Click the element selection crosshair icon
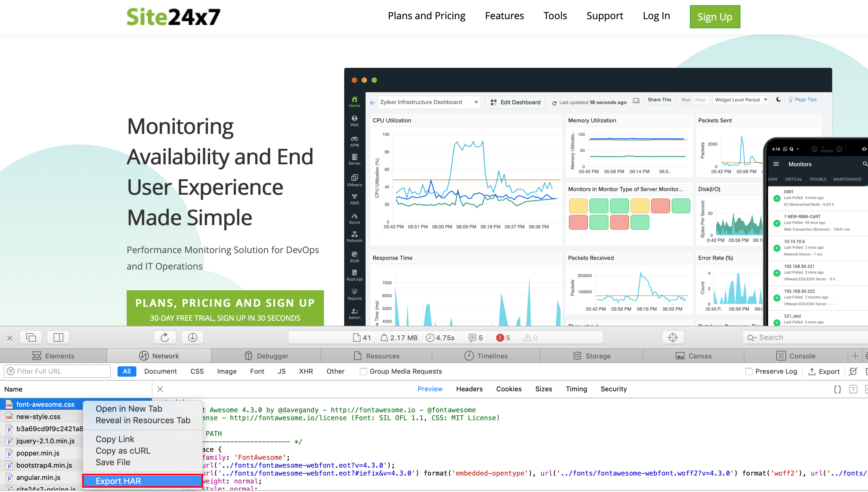Screen dimensions: 868x492 point(673,337)
